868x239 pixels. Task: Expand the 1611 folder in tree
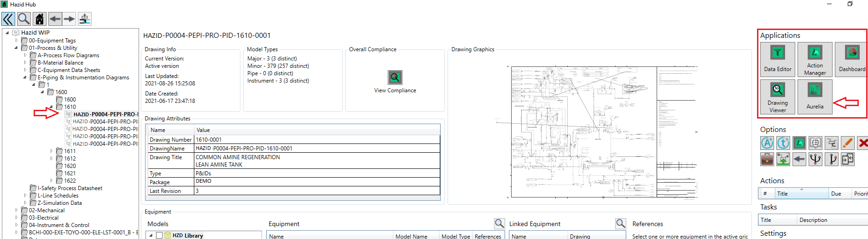click(51, 151)
